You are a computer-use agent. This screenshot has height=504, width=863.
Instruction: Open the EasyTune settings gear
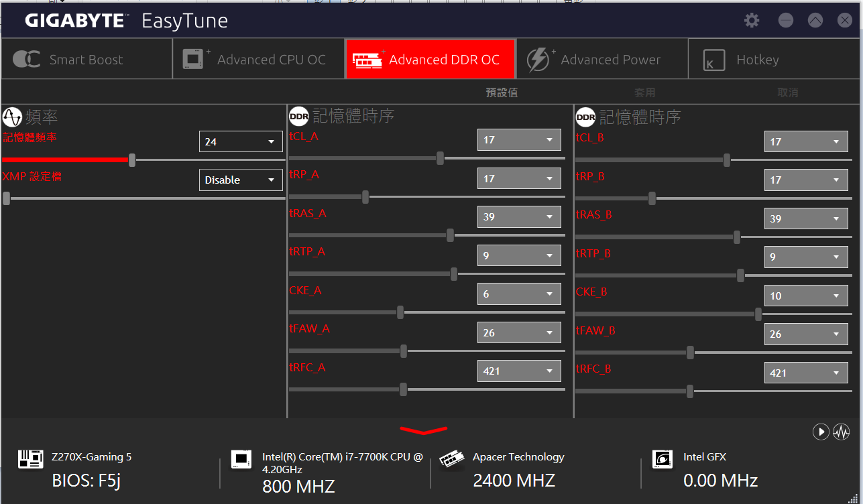pos(752,21)
